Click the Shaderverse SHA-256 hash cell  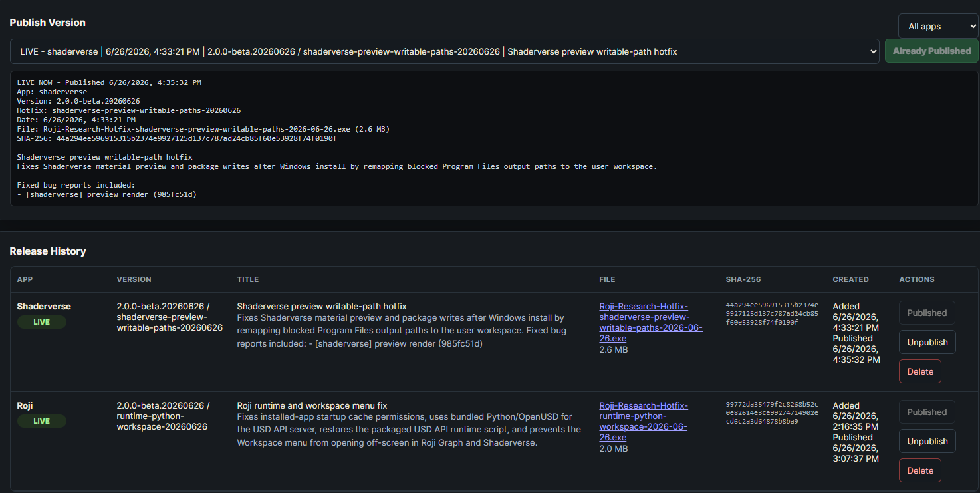(x=773, y=313)
